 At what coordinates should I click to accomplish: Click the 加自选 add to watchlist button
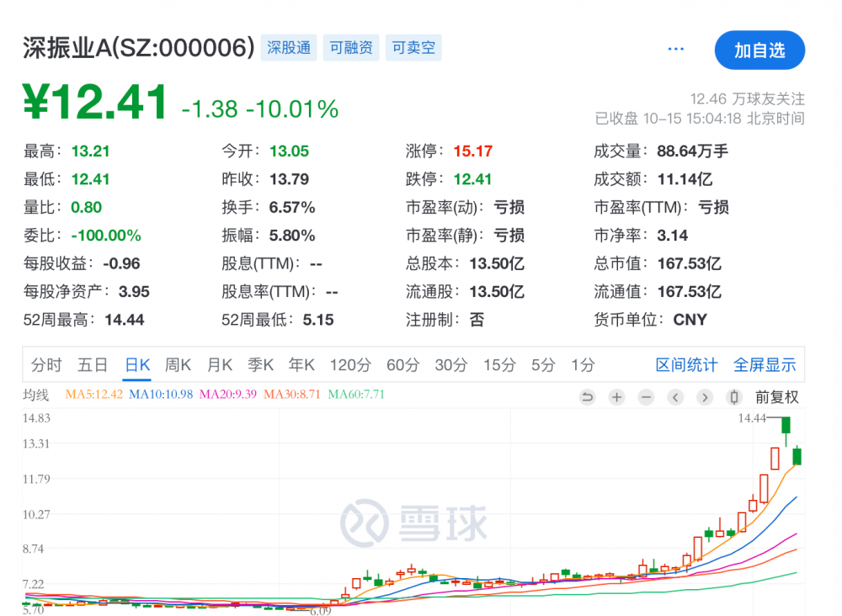[759, 50]
